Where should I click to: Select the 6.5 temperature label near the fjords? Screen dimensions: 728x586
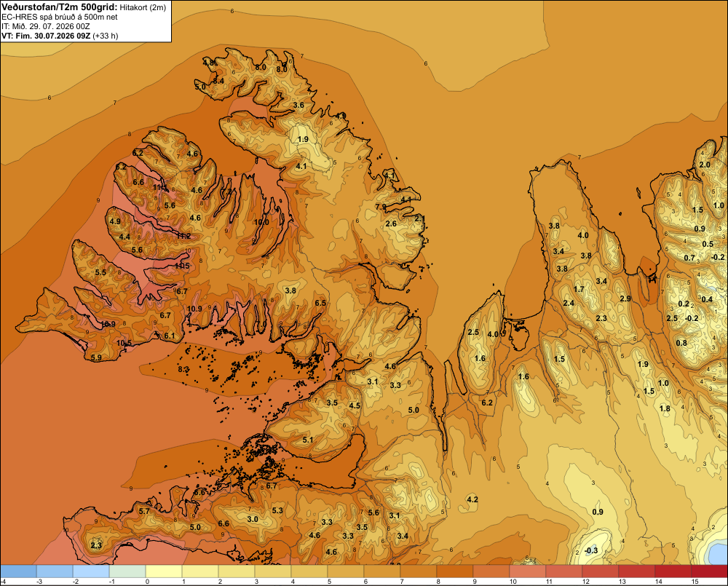[320, 304]
